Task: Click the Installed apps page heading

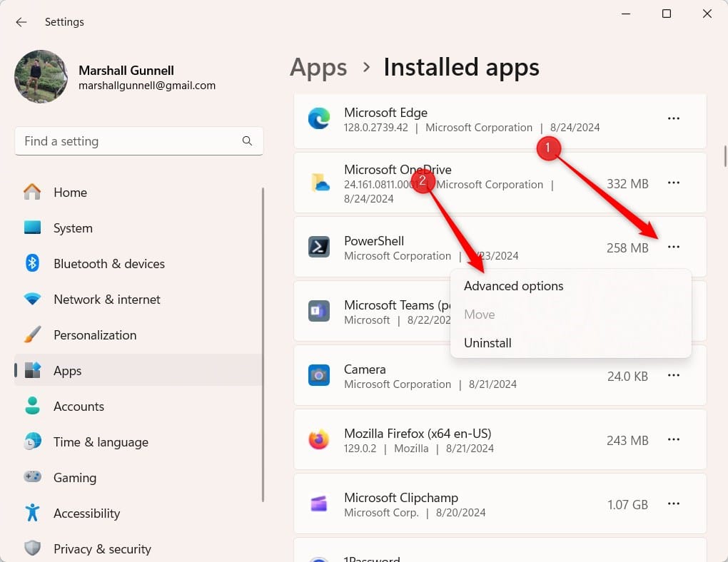Action: point(461,67)
